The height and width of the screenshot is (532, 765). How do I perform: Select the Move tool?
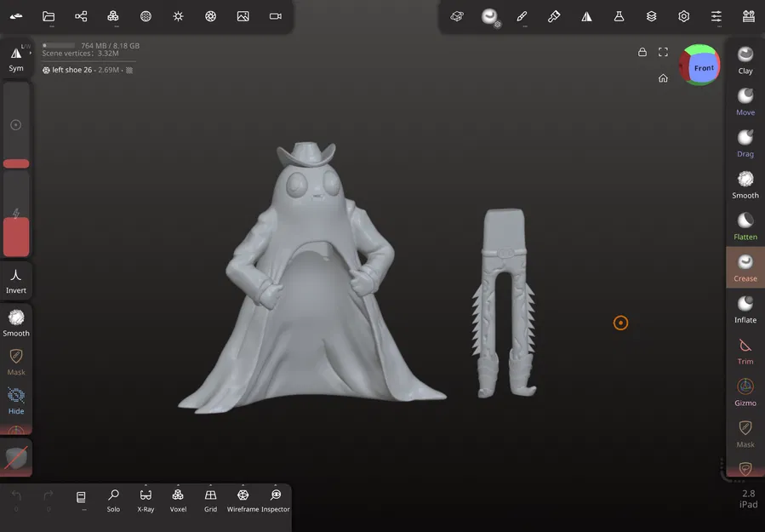745,100
